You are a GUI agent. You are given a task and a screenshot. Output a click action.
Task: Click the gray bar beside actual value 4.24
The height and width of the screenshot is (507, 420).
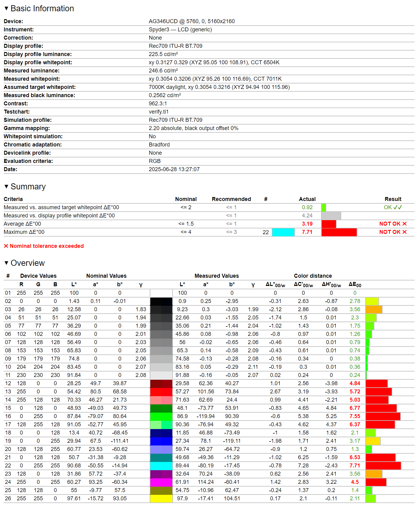331,216
